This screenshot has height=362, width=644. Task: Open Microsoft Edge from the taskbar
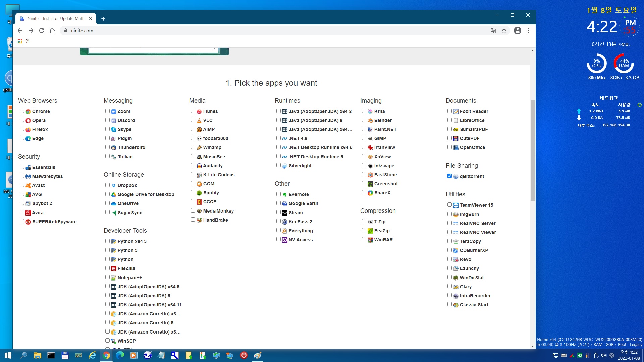pyautogui.click(x=120, y=355)
